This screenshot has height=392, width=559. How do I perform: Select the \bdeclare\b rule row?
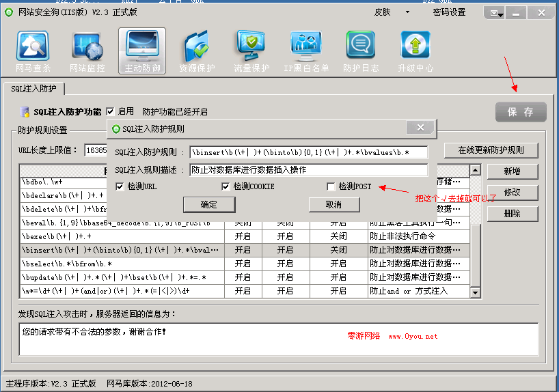(64, 195)
